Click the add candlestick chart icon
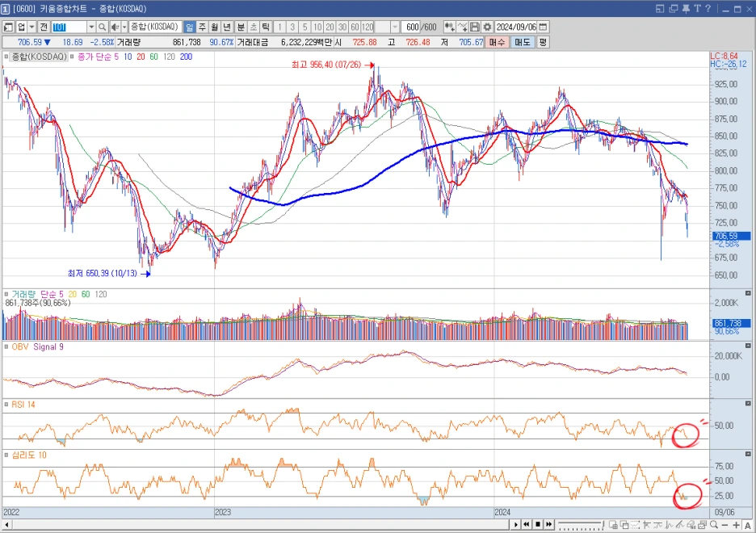The height and width of the screenshot is (533, 756). (x=449, y=27)
